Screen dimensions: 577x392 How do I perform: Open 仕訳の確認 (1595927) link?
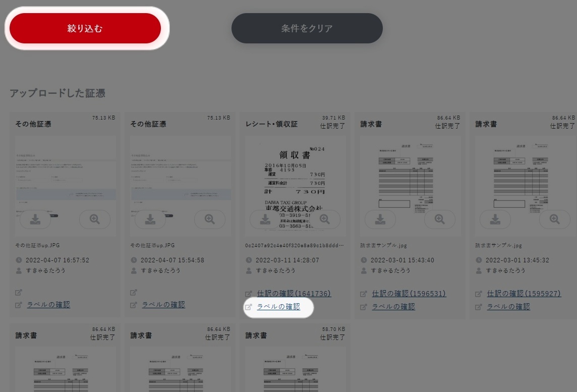click(524, 293)
